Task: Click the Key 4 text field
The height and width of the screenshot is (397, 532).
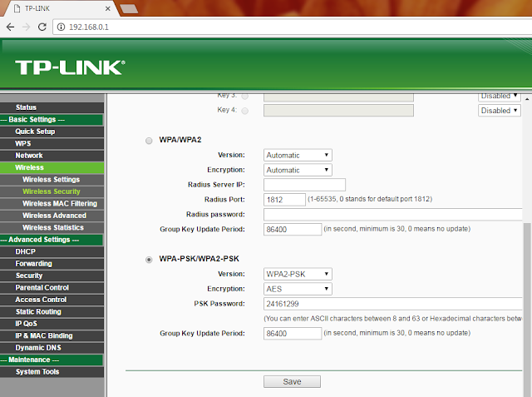Action: coord(338,111)
